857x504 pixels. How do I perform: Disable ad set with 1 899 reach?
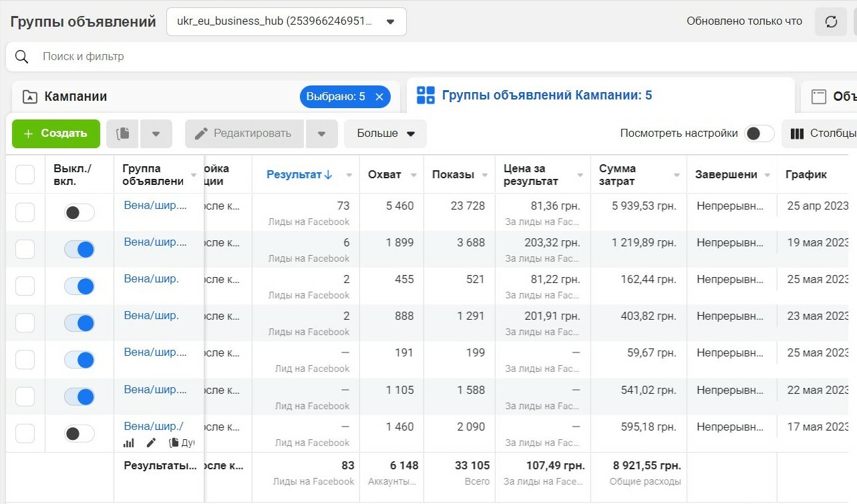[79, 250]
